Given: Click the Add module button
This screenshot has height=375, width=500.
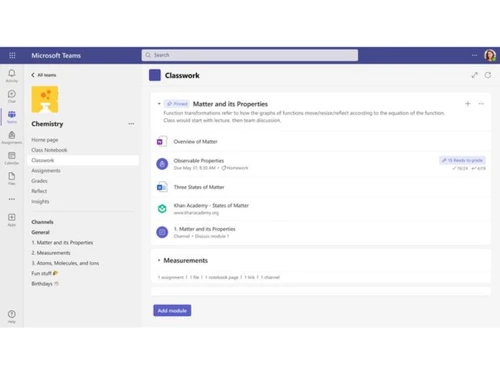Looking at the screenshot, I should [x=172, y=310].
